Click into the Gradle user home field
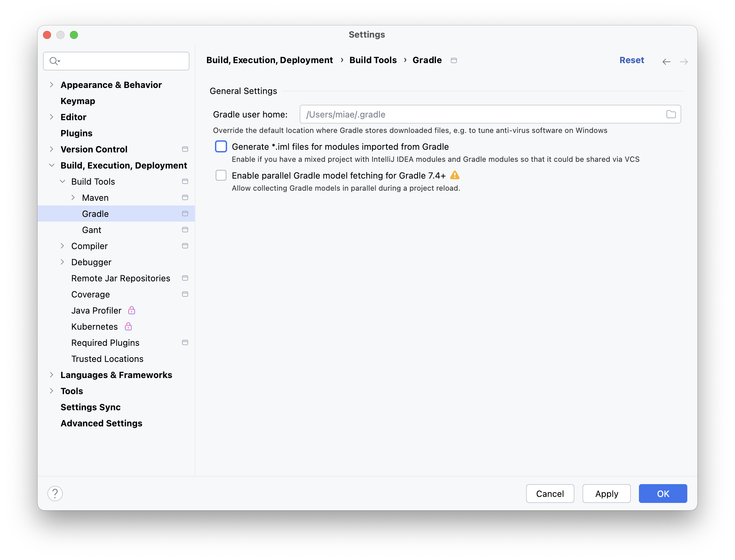Image resolution: width=735 pixels, height=560 pixels. pos(480,114)
